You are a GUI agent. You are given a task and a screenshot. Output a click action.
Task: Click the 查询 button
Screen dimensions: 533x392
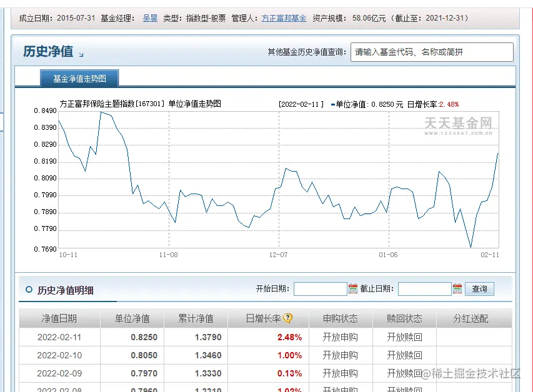(479, 289)
